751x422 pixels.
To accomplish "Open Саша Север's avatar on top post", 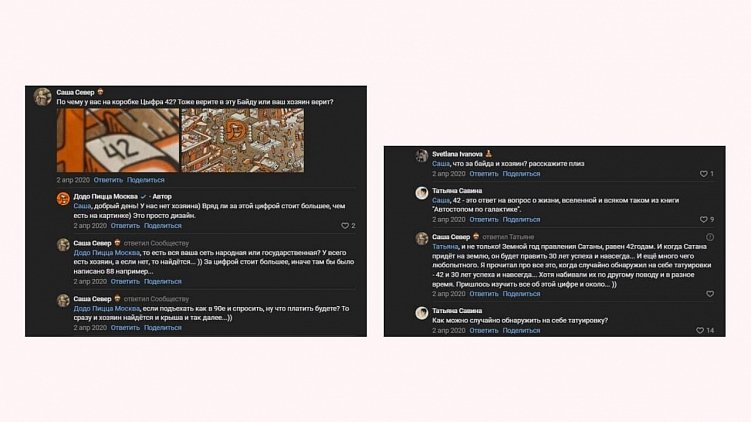I will 43,96.
